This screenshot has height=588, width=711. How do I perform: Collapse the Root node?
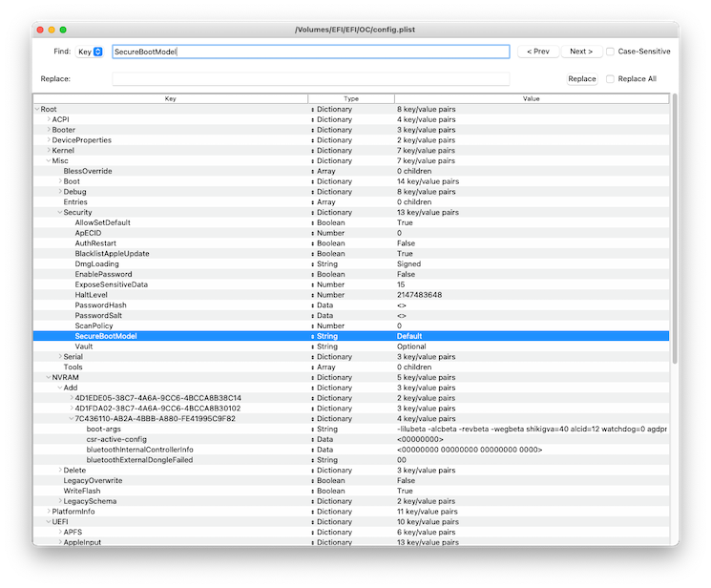[x=37, y=109]
